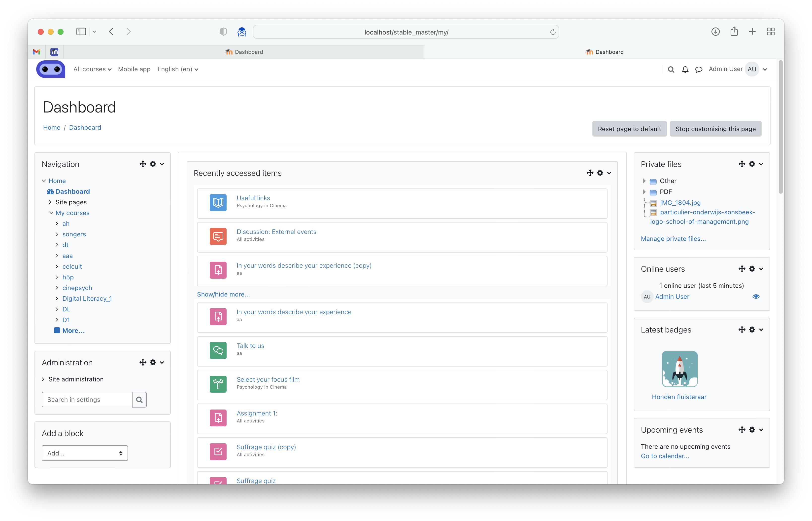Move the Online users block
Screen dimensions: 812x521
(x=742, y=269)
